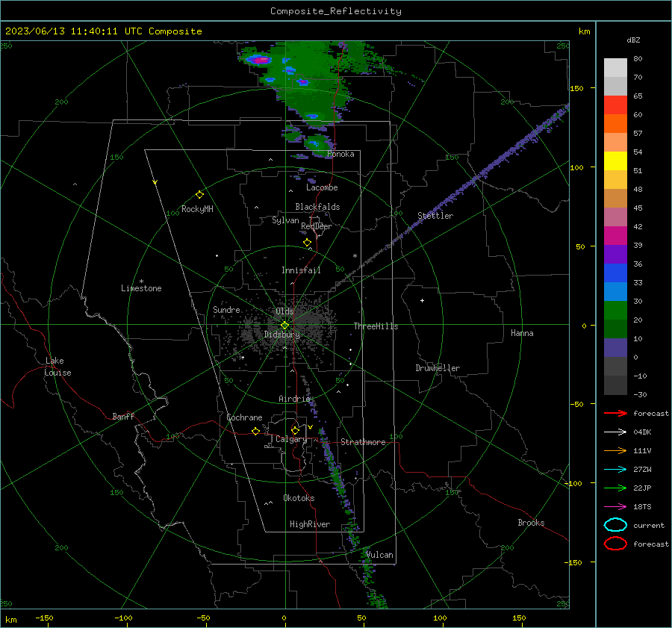Viewport: 672px width, 628px height.
Task: Click the dBZ color scale heading
Action: [x=633, y=40]
